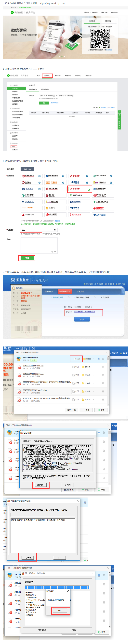The width and height of the screenshot is (131, 644).
Task: Select 交易订单 in the left sidebar
Action: pyautogui.click(x=17, y=88)
